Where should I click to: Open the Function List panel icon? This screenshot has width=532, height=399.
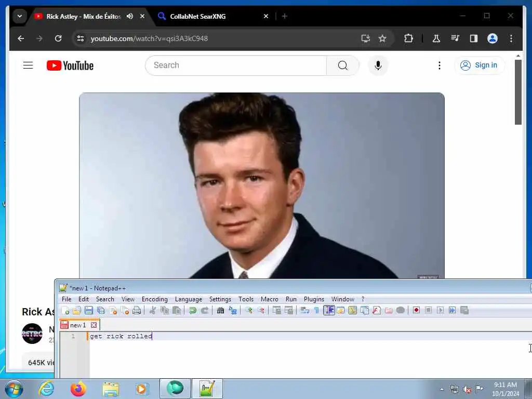coord(377,310)
